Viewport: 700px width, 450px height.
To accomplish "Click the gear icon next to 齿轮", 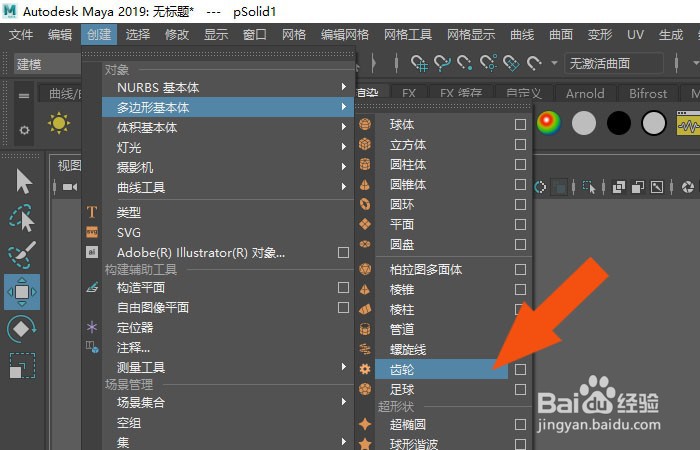I will pyautogui.click(x=365, y=369).
